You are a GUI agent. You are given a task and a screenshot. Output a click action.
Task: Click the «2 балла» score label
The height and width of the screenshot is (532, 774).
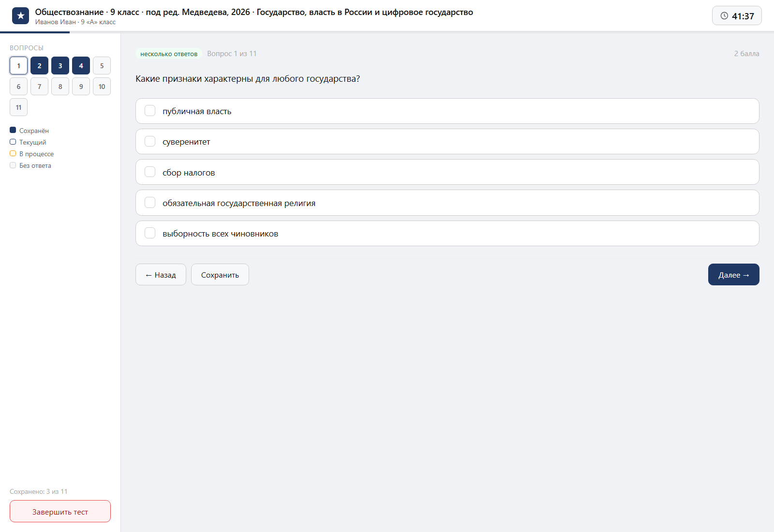pyautogui.click(x=746, y=54)
